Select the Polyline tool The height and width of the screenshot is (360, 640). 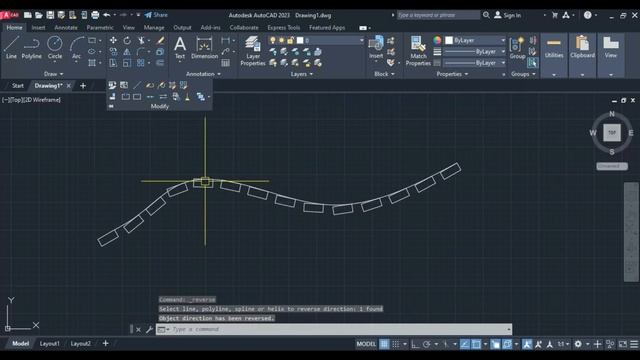(x=31, y=47)
